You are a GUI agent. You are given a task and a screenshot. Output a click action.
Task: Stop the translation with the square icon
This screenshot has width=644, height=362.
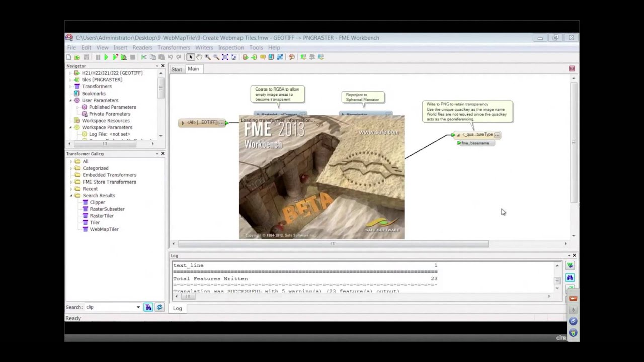132,57
